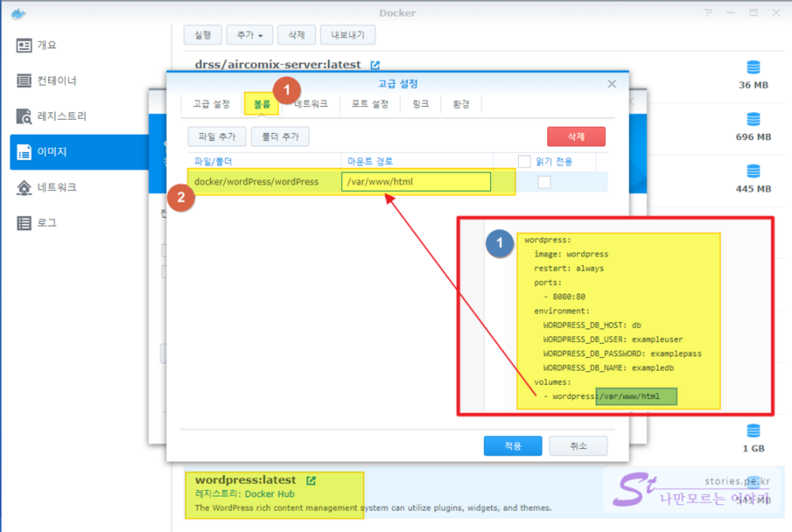
Task: Open the 레지스트리 registry sidebar icon
Action: coord(24,116)
